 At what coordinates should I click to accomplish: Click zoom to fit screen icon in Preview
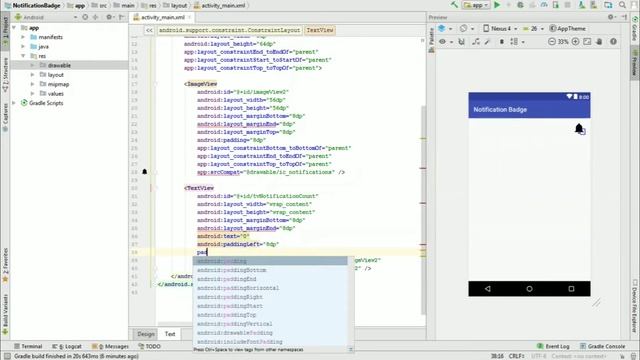[587, 42]
